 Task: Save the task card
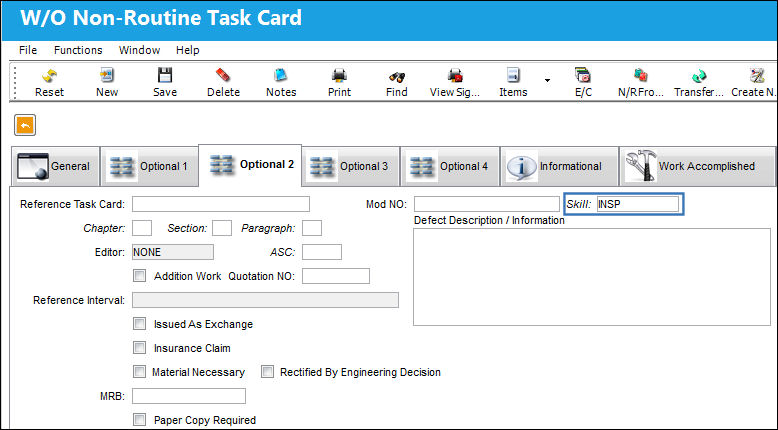pyautogui.click(x=165, y=82)
